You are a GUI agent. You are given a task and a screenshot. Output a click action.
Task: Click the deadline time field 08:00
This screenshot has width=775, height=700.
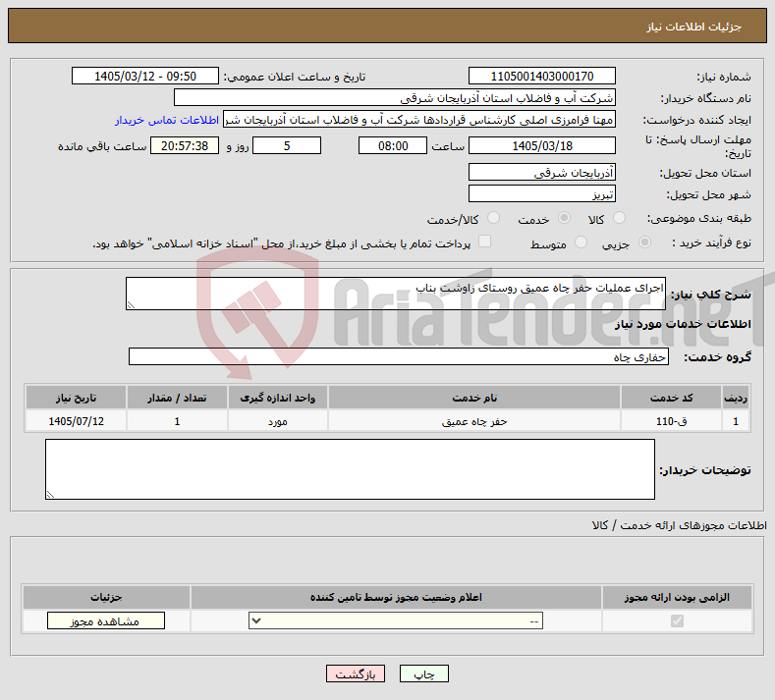(x=393, y=145)
